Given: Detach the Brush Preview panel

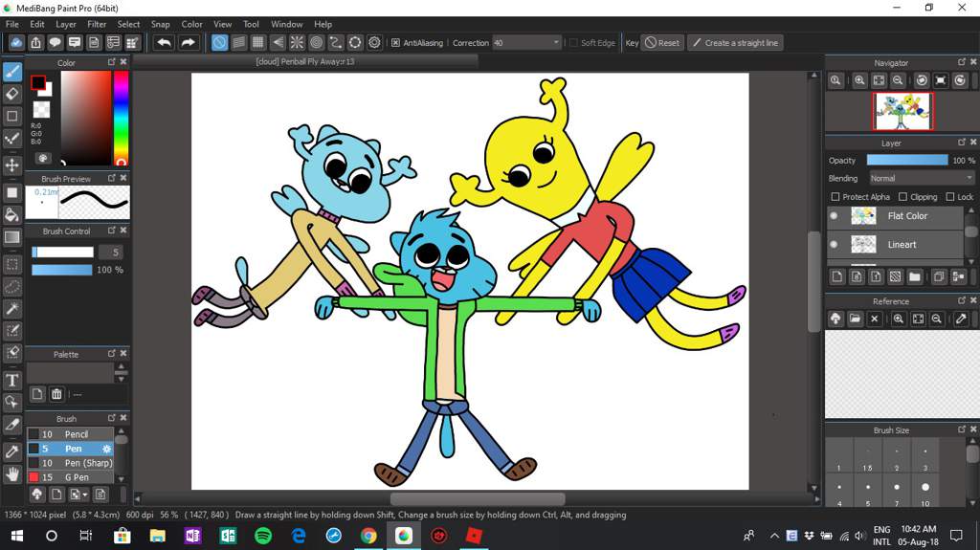Looking at the screenshot, I should pyautogui.click(x=111, y=178).
